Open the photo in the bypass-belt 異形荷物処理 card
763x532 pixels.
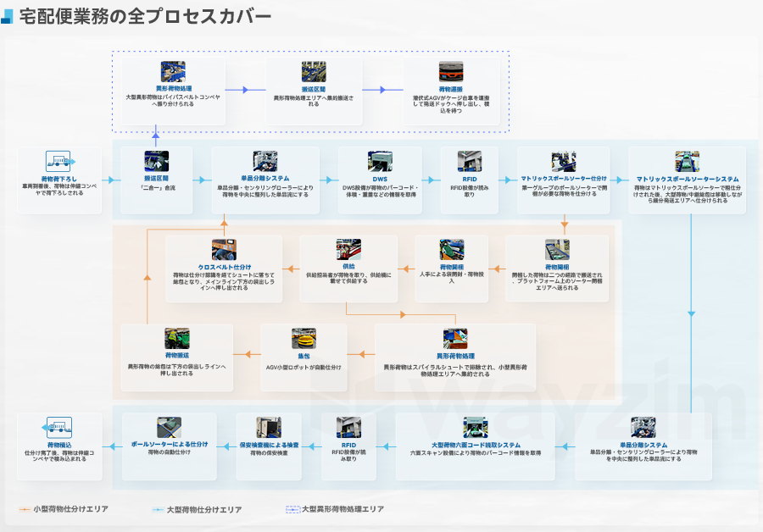point(173,71)
